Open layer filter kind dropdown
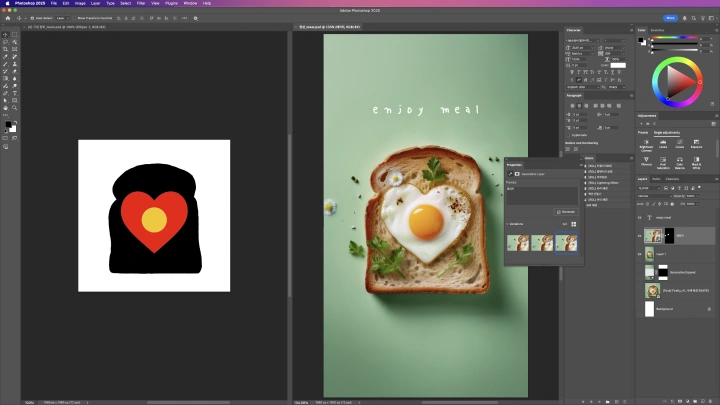Screen dimensions: 720x405 (649, 188)
